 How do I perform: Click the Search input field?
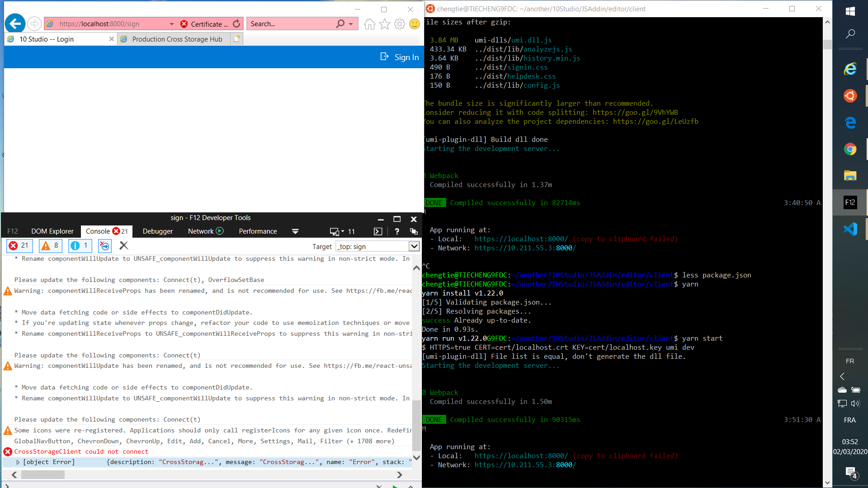(x=289, y=24)
